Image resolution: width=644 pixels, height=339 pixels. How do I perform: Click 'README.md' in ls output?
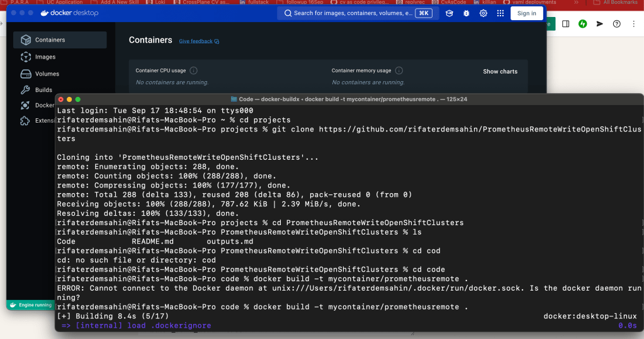coord(152,242)
